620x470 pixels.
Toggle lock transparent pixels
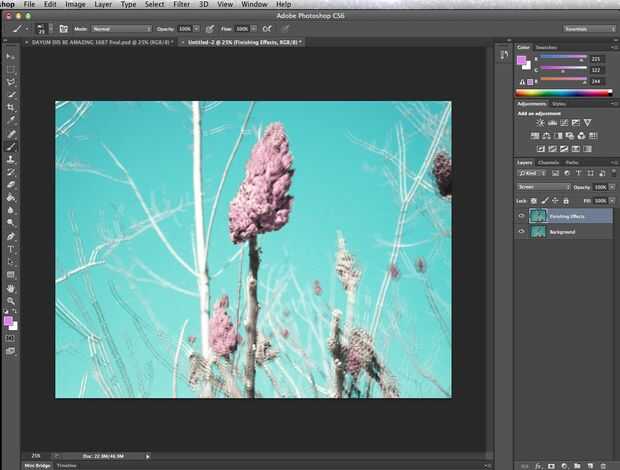pos(533,201)
